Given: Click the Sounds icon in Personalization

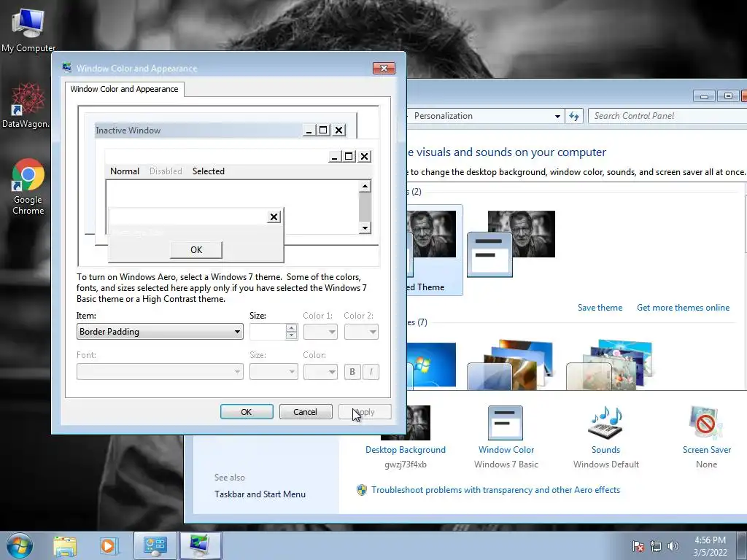Looking at the screenshot, I should click(605, 423).
